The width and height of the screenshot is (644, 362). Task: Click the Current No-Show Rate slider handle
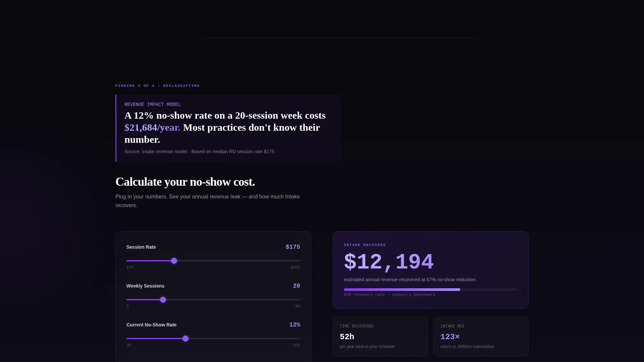point(185,339)
